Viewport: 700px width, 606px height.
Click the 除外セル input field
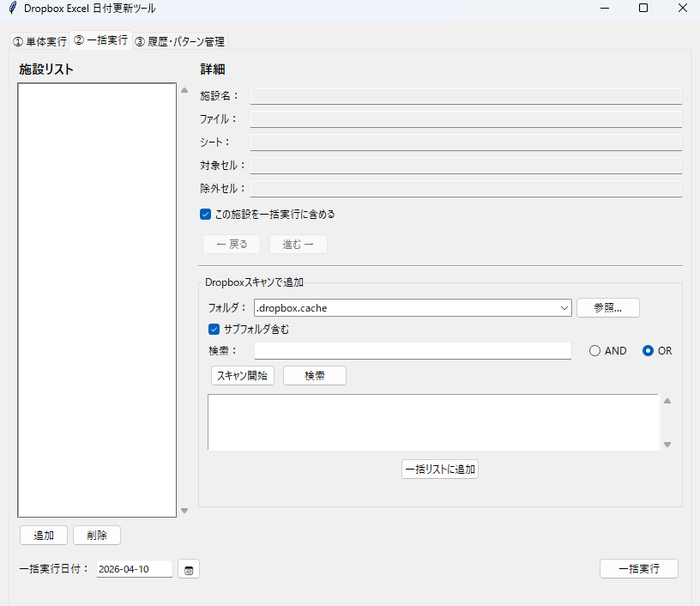tap(466, 189)
